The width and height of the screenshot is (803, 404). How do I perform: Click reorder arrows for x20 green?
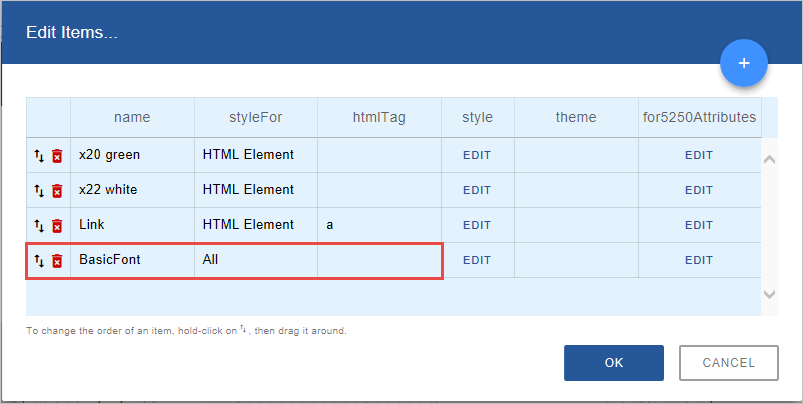(39, 155)
